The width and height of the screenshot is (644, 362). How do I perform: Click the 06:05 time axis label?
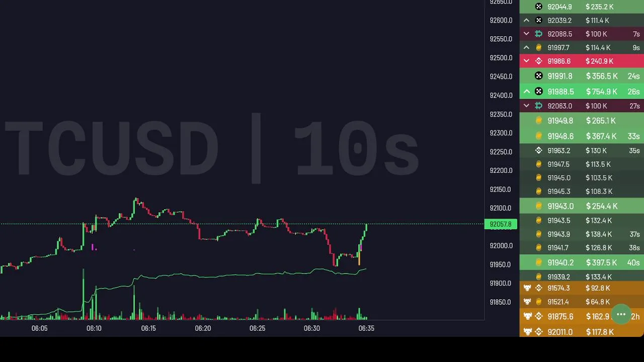(39, 328)
